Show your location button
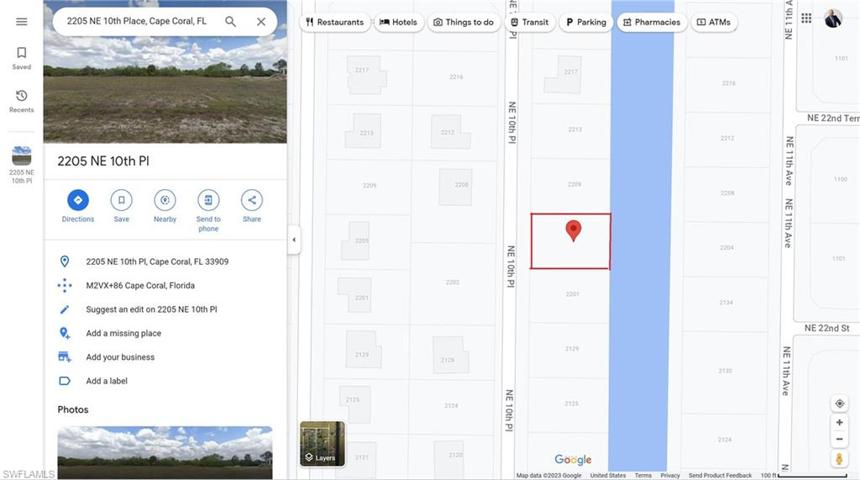The width and height of the screenshot is (860, 480). tap(840, 404)
